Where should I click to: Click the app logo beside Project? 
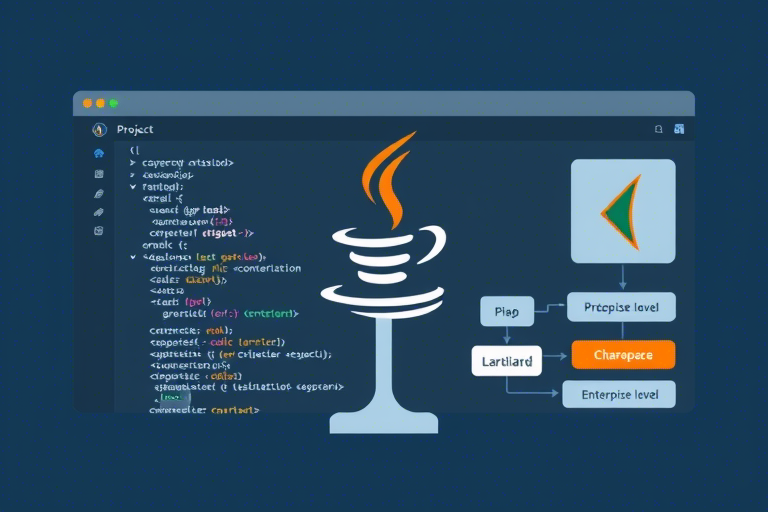[99, 129]
